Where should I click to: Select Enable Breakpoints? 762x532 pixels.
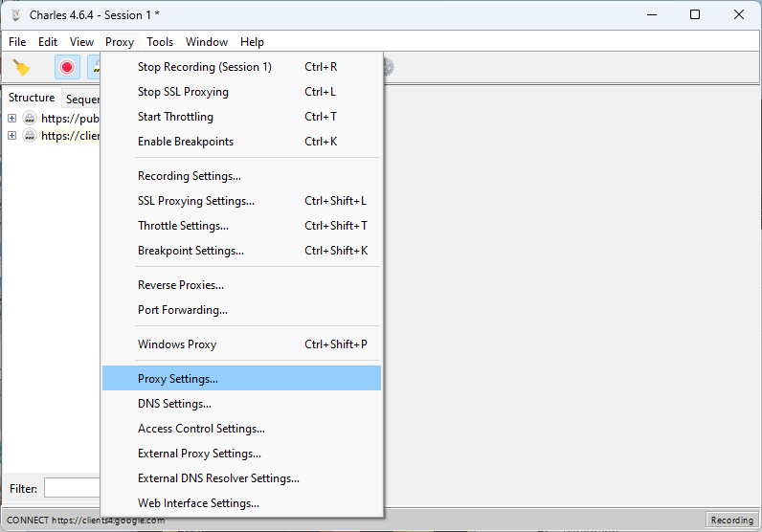[241, 142]
